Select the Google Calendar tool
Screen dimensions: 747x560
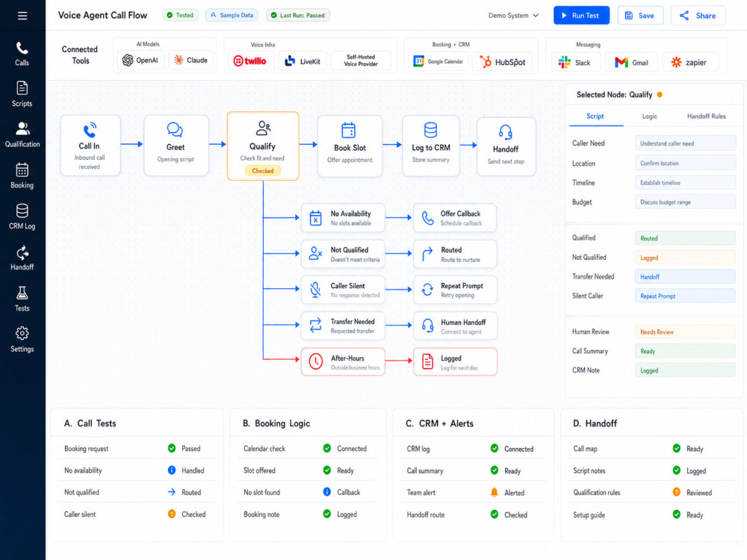[x=438, y=61]
